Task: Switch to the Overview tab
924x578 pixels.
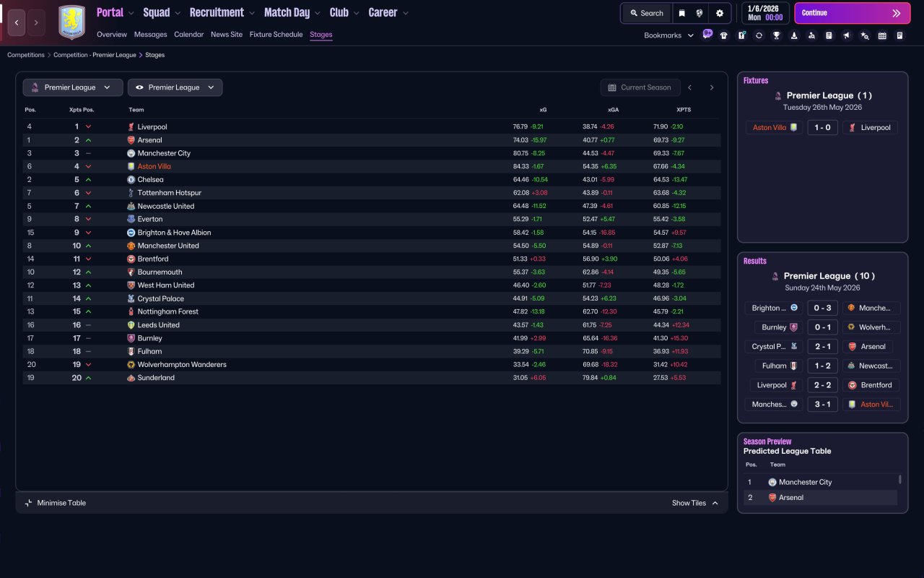Action: pyautogui.click(x=112, y=35)
